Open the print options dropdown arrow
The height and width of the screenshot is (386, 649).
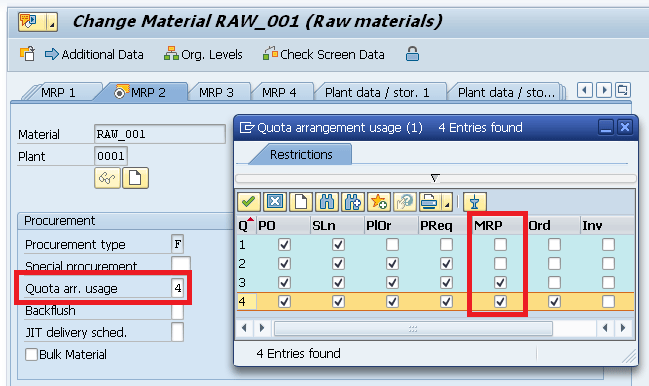click(x=447, y=202)
